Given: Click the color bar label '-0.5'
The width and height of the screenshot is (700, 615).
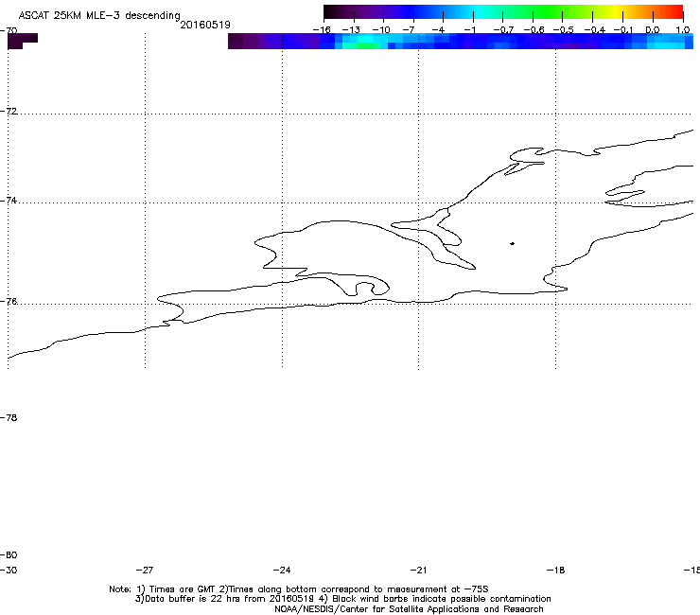Looking at the screenshot, I should pos(564,30).
